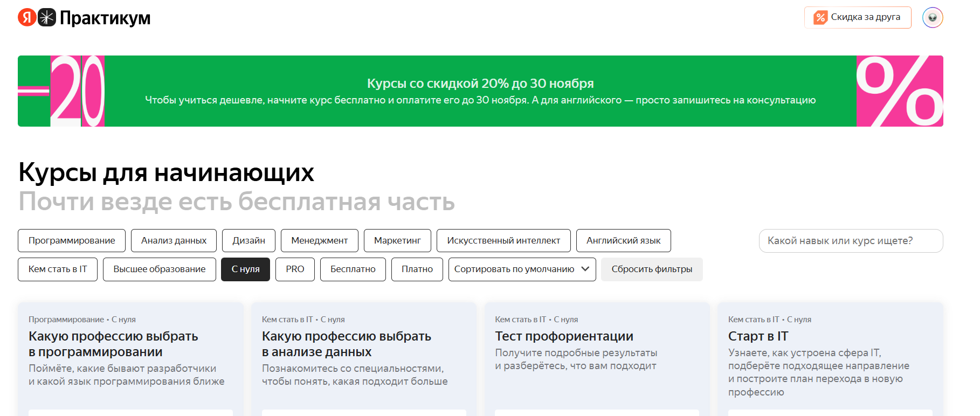Filter by Искусственный интеллект
The image size is (980, 416).
point(503,240)
